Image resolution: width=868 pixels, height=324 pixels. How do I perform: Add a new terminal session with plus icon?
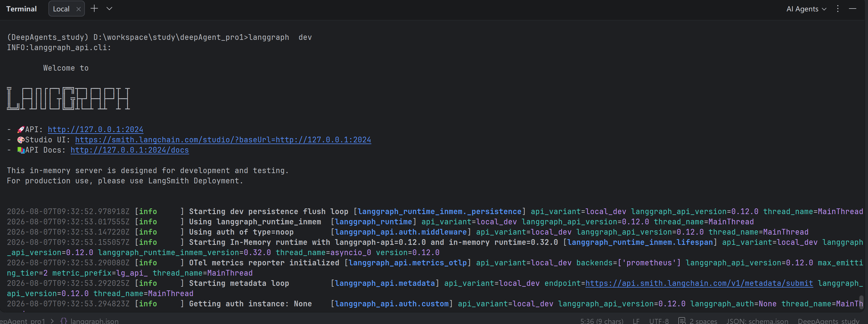(x=94, y=9)
